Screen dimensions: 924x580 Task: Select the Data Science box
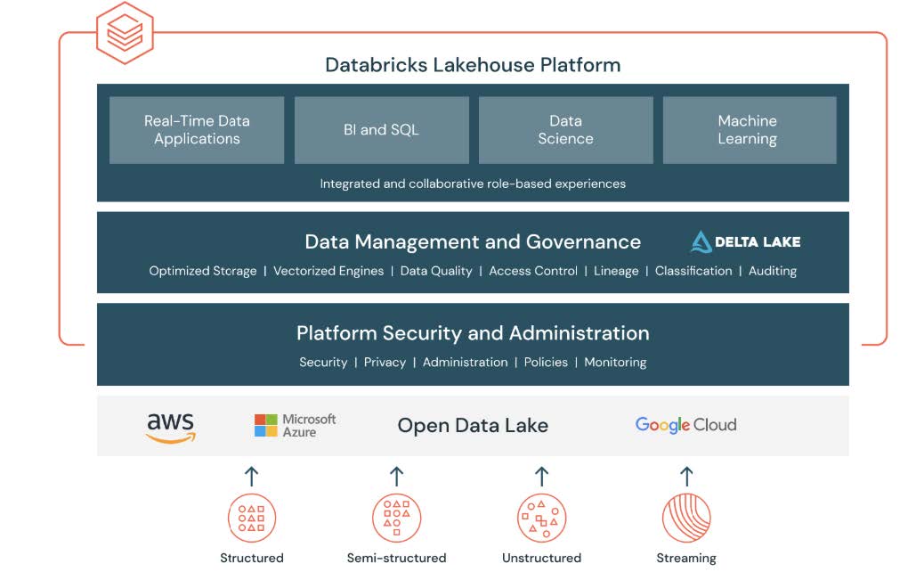566,130
